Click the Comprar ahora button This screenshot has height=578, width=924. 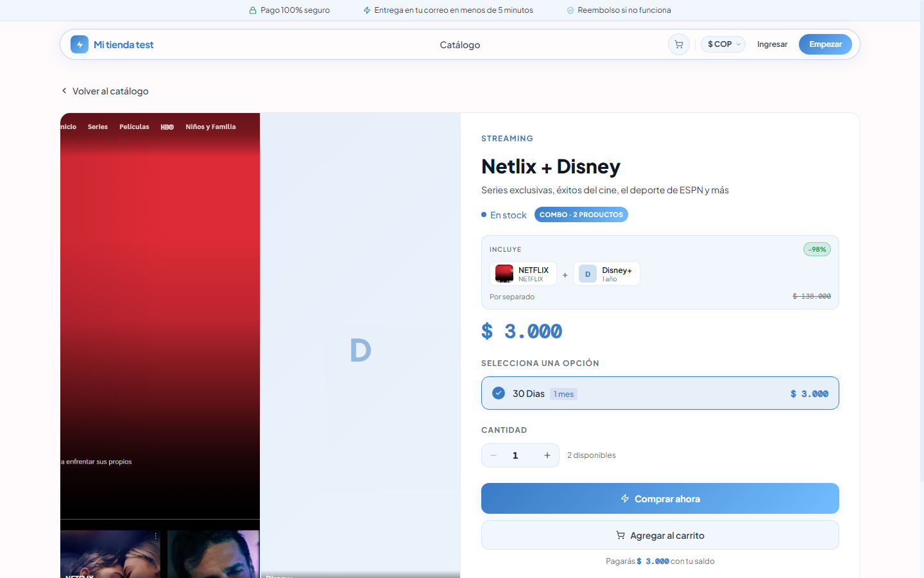tap(660, 498)
